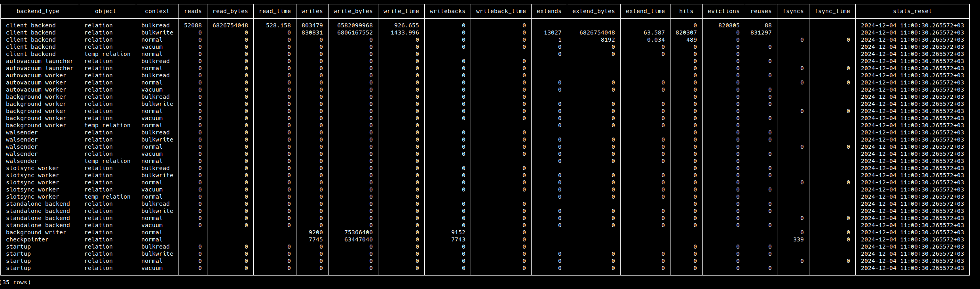Click the extend_bytes column header
980x289 pixels.
(x=593, y=11)
